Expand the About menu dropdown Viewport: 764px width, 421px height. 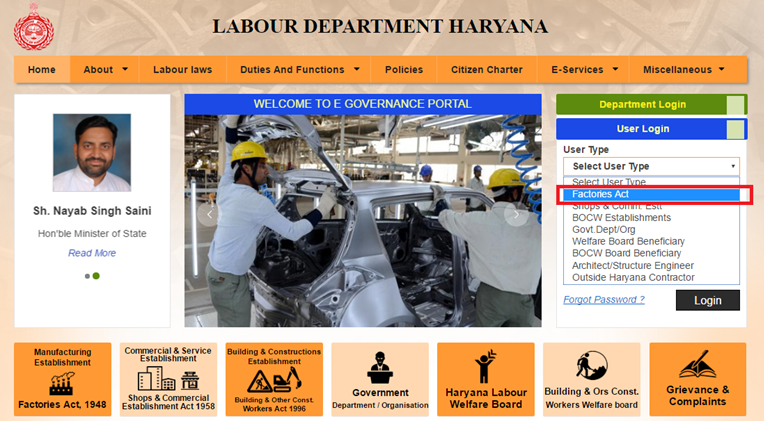106,70
